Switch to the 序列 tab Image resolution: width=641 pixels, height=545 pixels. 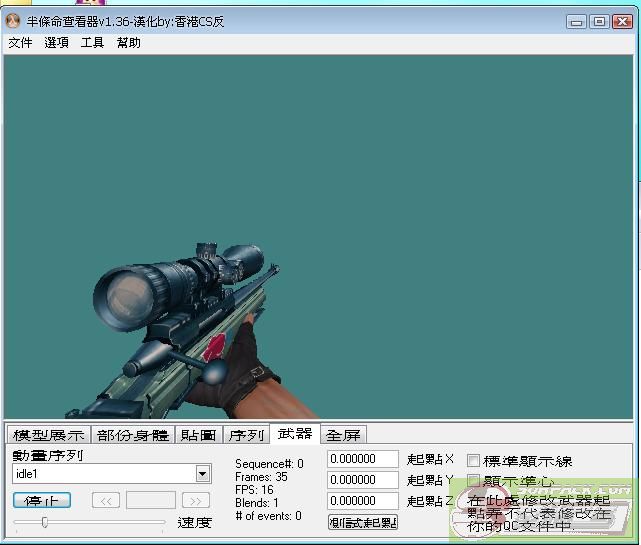point(246,435)
